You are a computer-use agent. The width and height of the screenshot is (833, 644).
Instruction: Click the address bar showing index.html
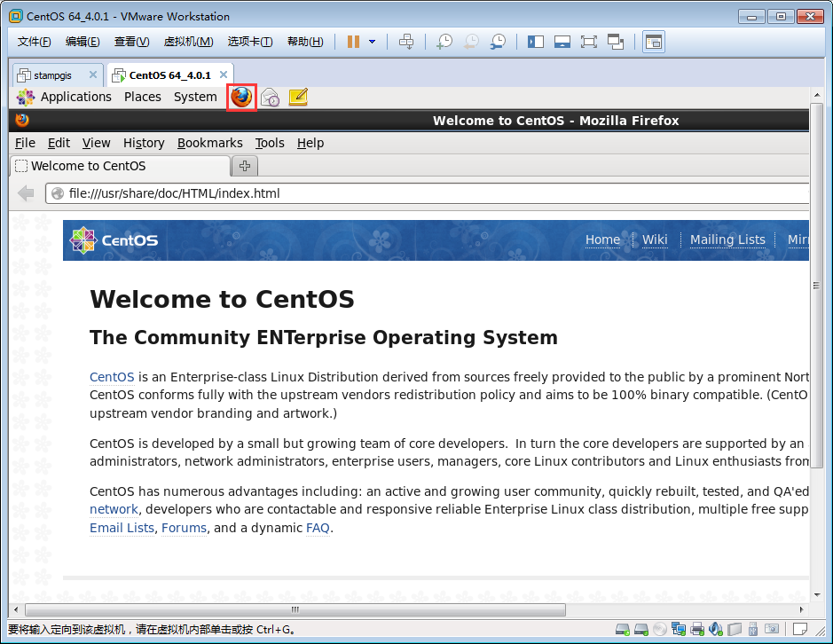point(428,193)
